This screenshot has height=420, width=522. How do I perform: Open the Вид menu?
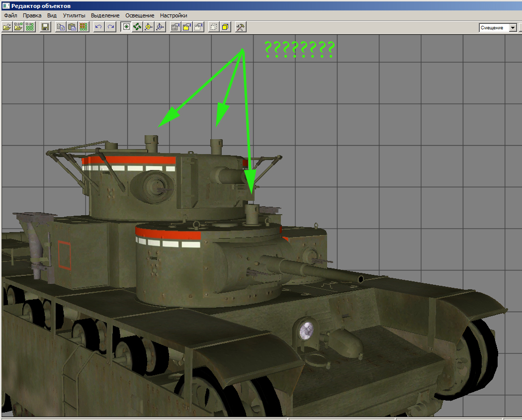pos(52,15)
